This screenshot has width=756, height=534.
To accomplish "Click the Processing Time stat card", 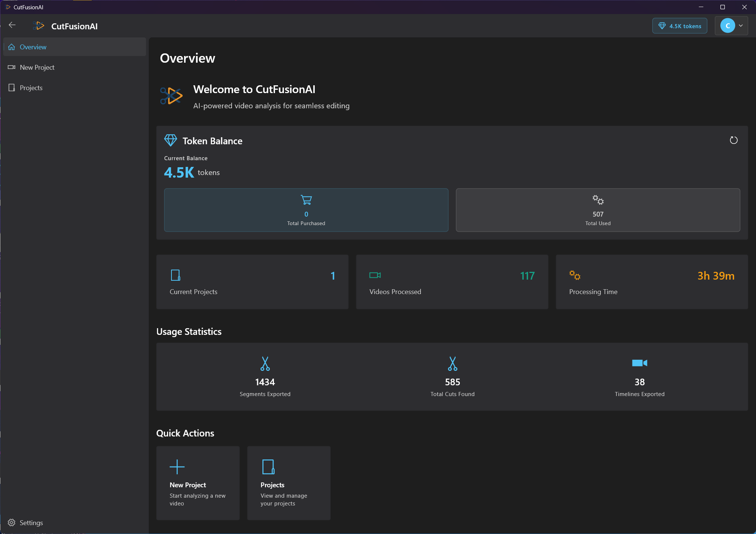I will pyautogui.click(x=651, y=282).
